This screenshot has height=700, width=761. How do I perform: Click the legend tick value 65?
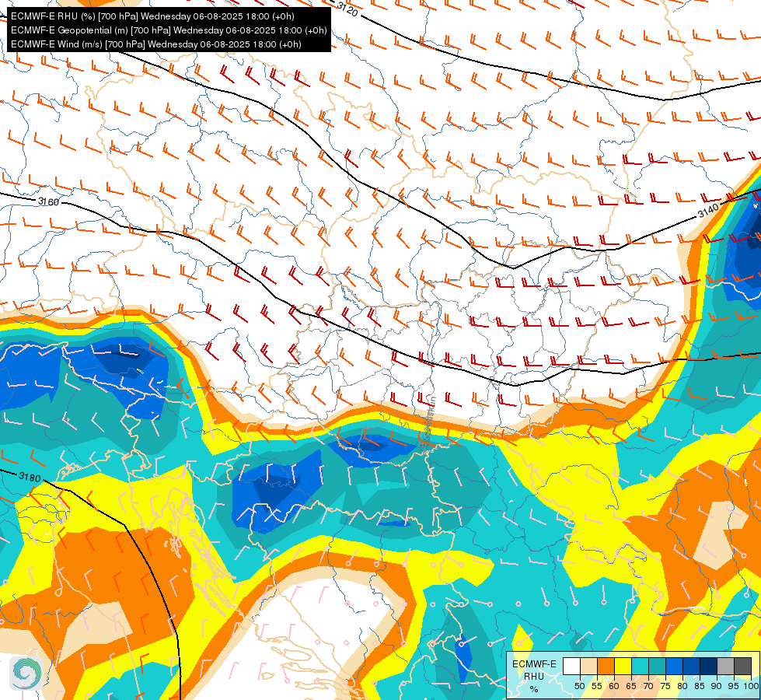tap(631, 686)
